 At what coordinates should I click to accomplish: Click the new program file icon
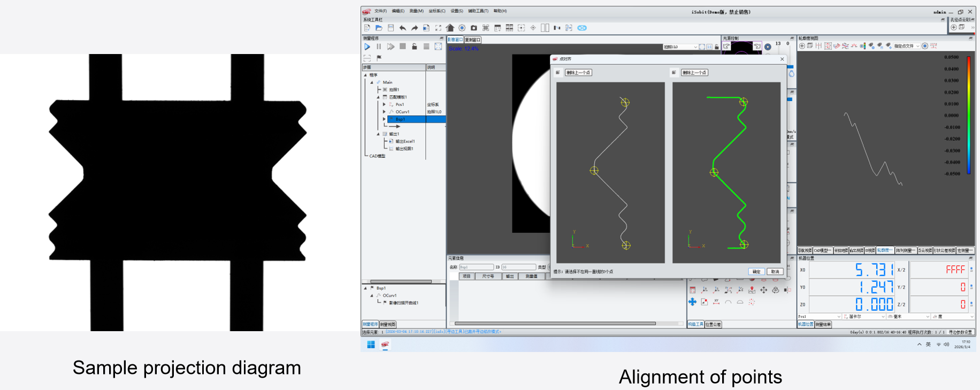367,28
